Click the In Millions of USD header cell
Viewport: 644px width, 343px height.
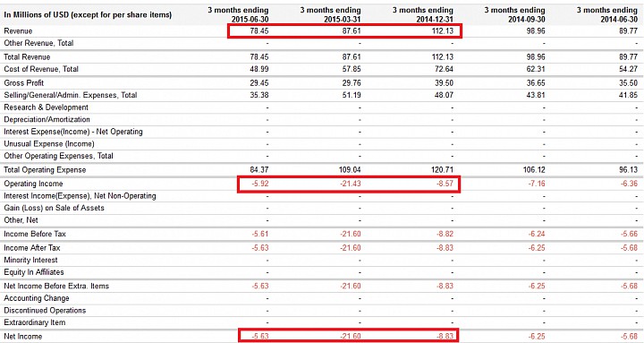(88, 15)
